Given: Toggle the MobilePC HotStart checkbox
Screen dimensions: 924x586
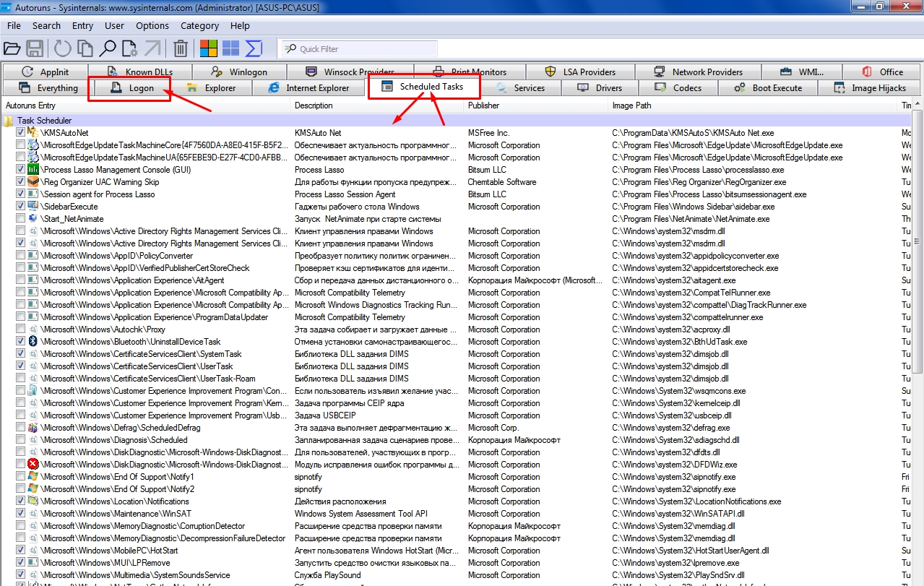Looking at the screenshot, I should pyautogui.click(x=20, y=551).
